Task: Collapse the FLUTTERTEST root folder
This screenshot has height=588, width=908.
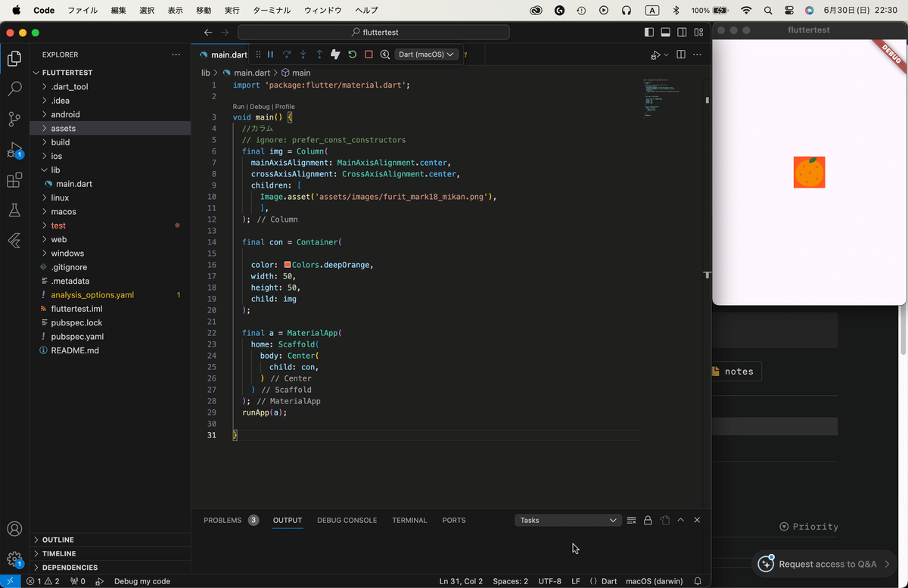Action: (x=68, y=73)
